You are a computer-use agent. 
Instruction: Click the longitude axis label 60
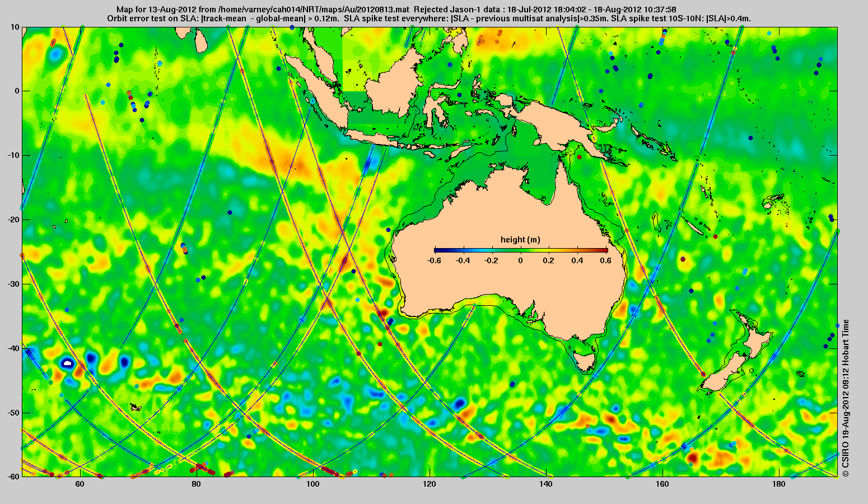point(81,484)
